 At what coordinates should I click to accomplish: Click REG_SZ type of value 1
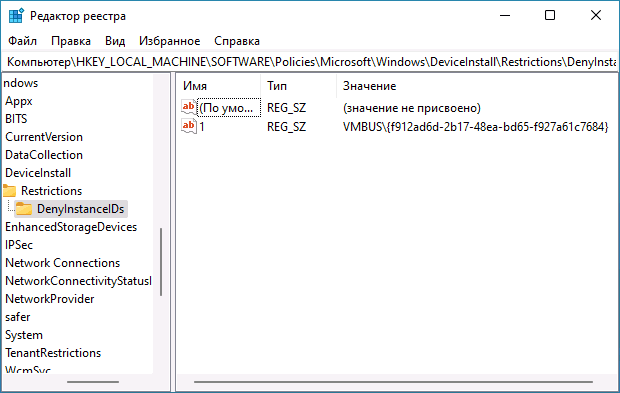coord(286,127)
